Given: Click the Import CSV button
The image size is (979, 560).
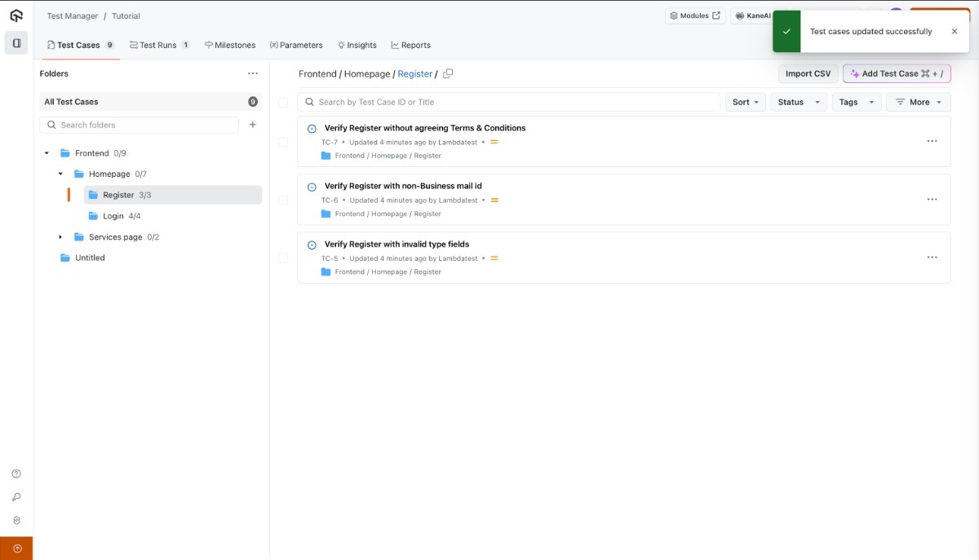Looking at the screenshot, I should [808, 73].
